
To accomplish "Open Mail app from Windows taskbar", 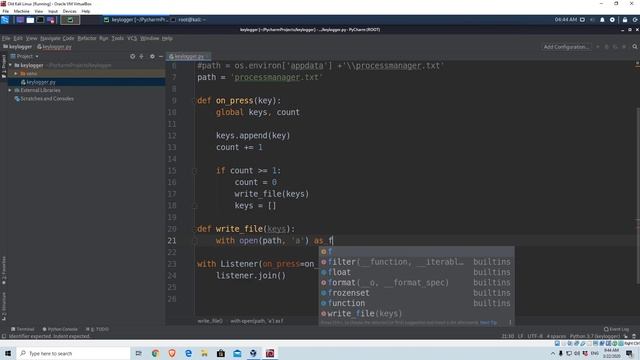I will 237,353.
